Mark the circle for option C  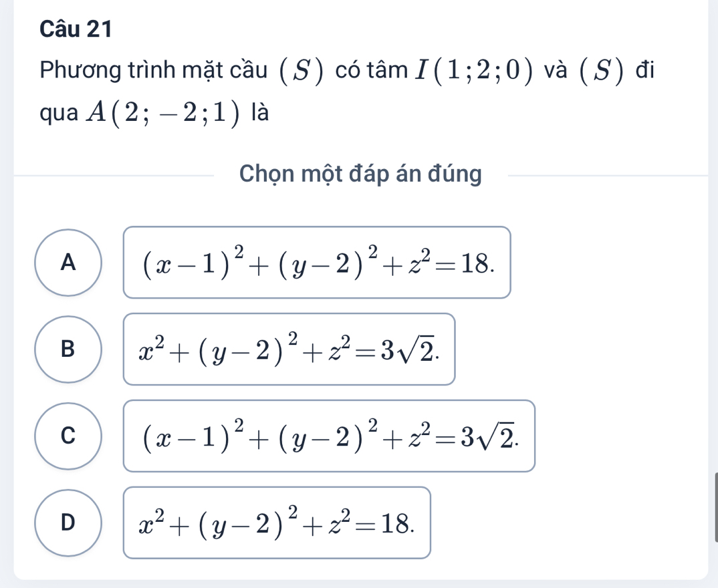click(x=67, y=436)
